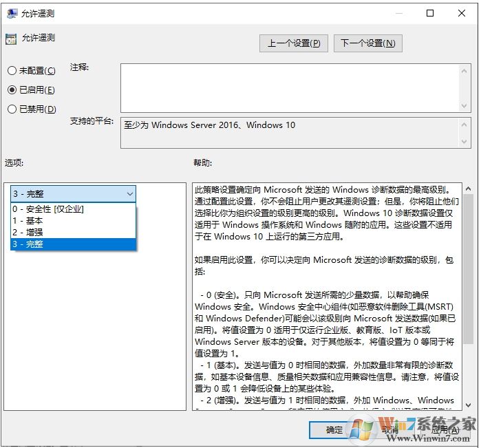Click the 选项: label
Image resolution: width=481 pixels, height=448 pixels.
(14, 162)
